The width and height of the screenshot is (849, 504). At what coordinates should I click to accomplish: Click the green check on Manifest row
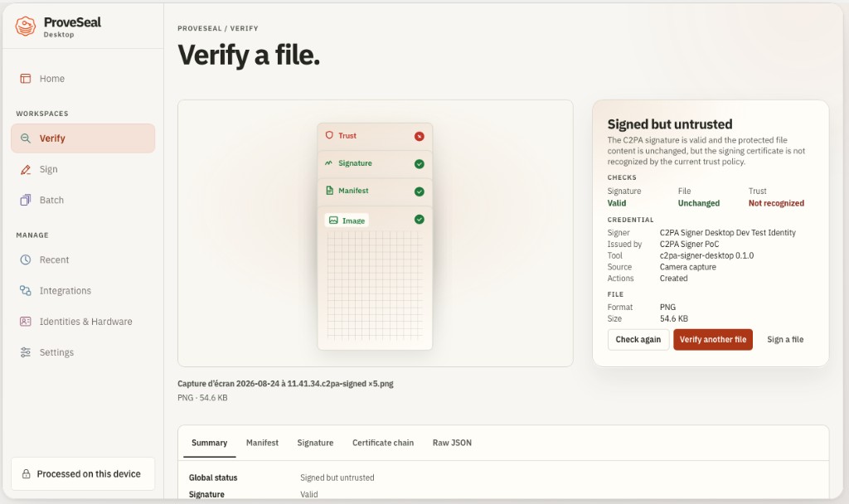(419, 191)
